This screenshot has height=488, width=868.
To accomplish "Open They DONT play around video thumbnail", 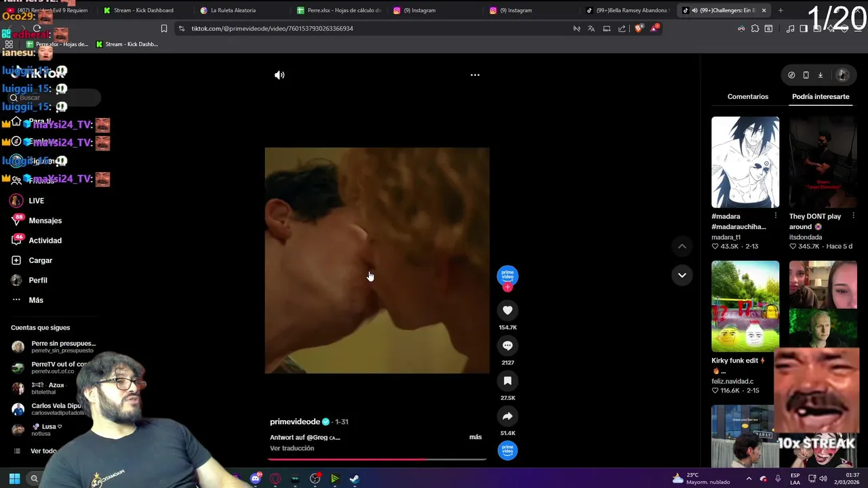I will (823, 162).
